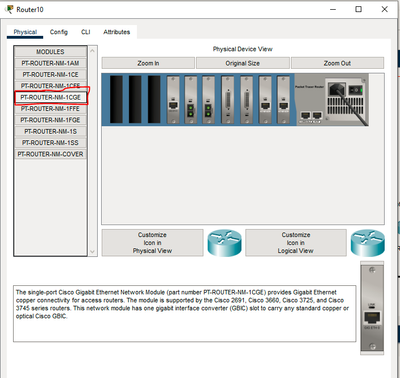Select the PT-ROUTER-NM-1S module
Image resolution: width=400 pixels, height=378 pixels.
click(x=50, y=131)
